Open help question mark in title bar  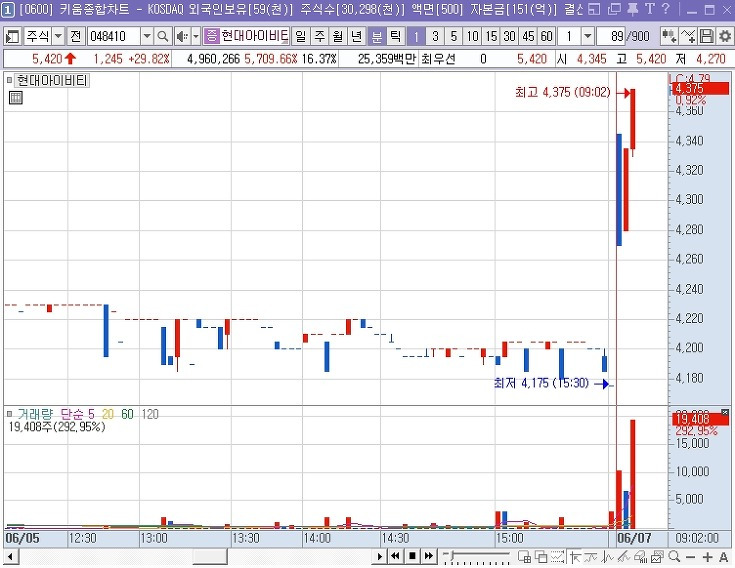point(666,9)
